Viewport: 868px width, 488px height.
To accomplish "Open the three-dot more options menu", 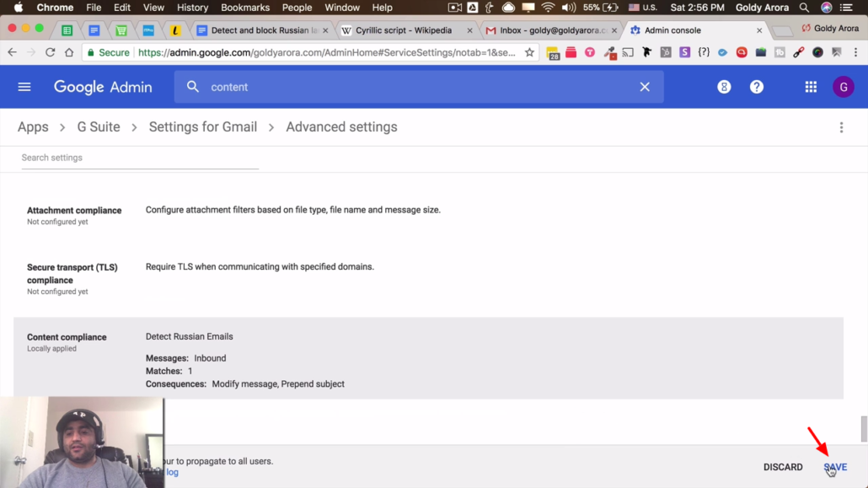I will click(841, 127).
